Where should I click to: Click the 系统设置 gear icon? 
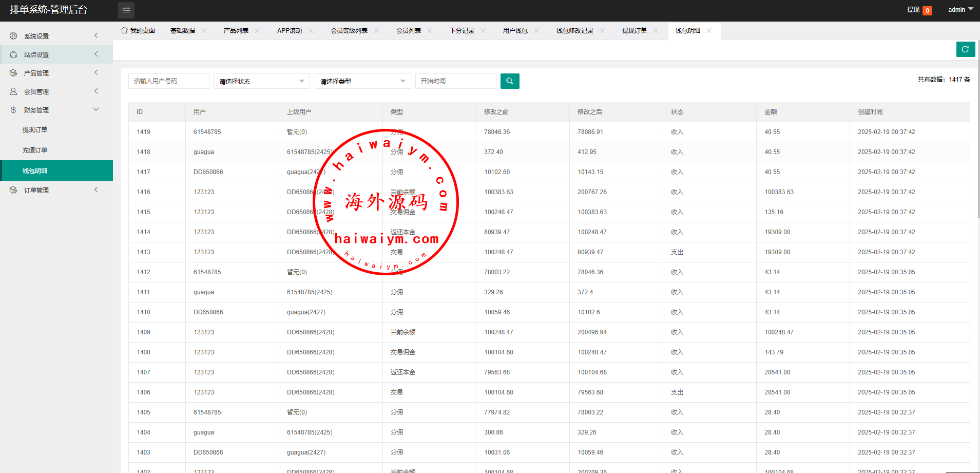click(13, 36)
